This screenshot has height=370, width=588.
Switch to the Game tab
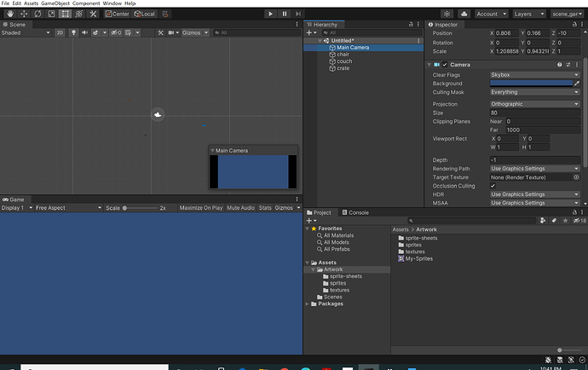pyautogui.click(x=14, y=199)
